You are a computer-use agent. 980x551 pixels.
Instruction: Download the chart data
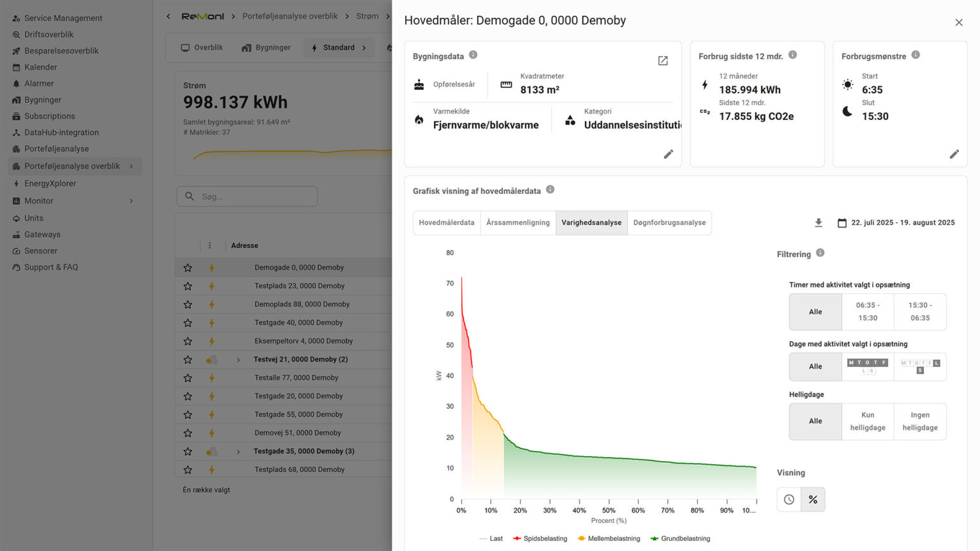click(x=819, y=223)
